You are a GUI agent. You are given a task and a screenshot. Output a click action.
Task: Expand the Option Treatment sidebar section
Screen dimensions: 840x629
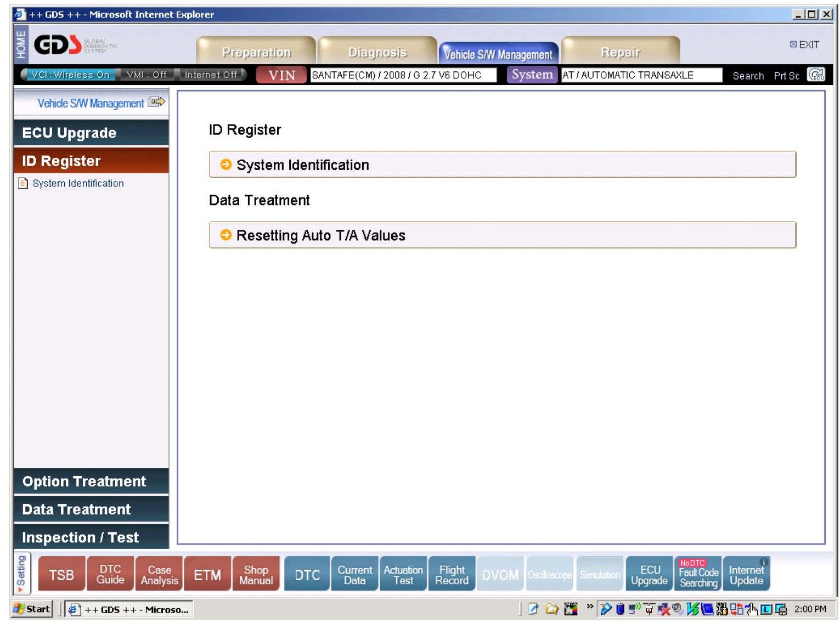[x=91, y=481]
